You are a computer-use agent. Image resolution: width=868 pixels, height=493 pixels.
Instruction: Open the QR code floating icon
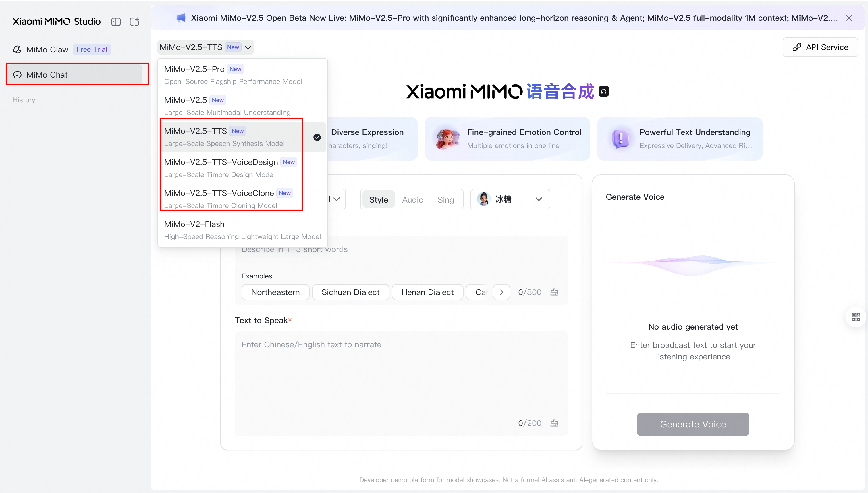click(x=856, y=317)
